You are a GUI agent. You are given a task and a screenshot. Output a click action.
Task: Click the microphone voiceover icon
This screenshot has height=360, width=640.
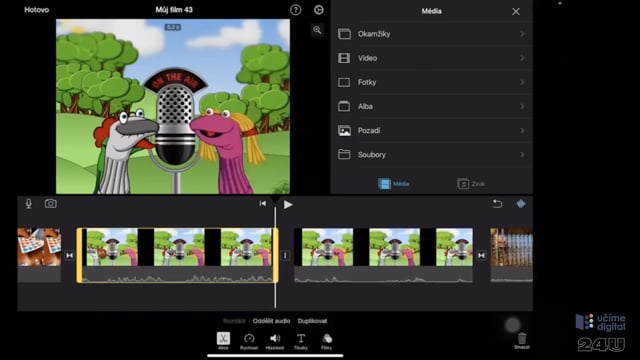pyautogui.click(x=29, y=204)
